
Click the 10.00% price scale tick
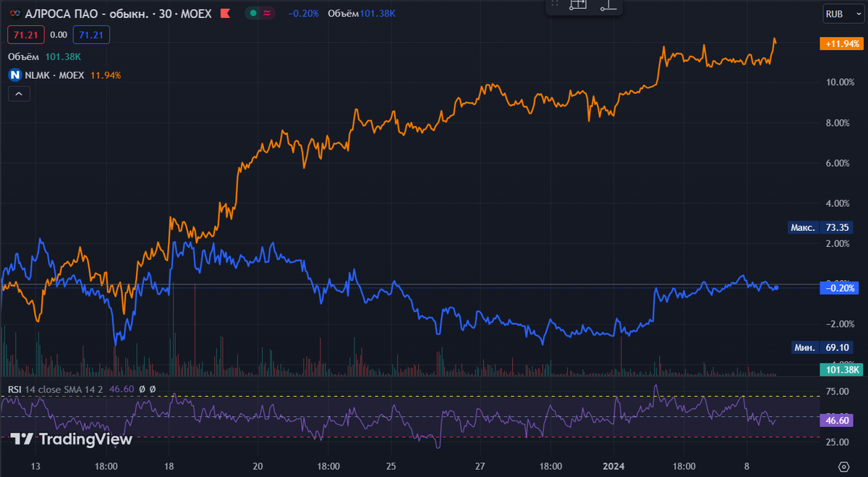(x=840, y=83)
